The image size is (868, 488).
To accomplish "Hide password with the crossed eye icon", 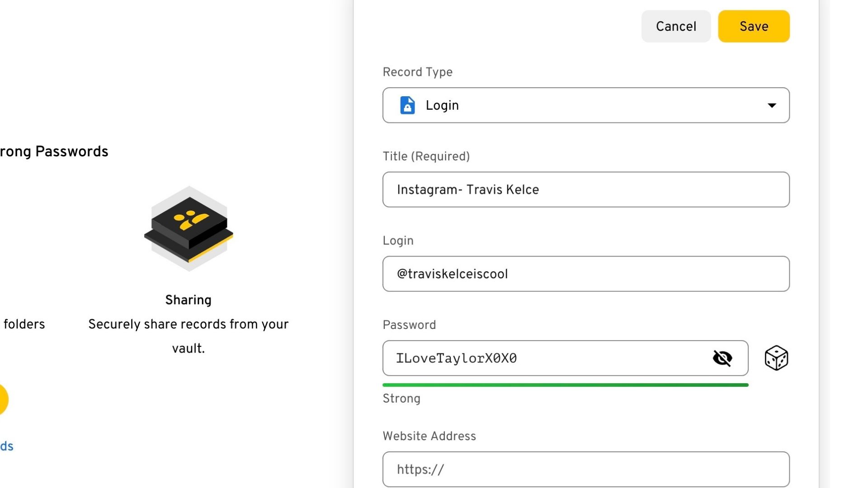I will click(x=722, y=358).
